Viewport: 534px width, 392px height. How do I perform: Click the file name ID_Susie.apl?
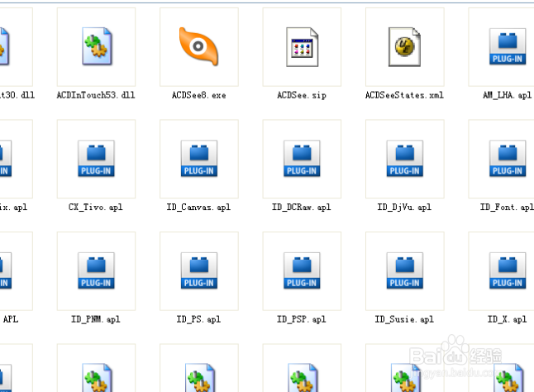[x=404, y=319]
